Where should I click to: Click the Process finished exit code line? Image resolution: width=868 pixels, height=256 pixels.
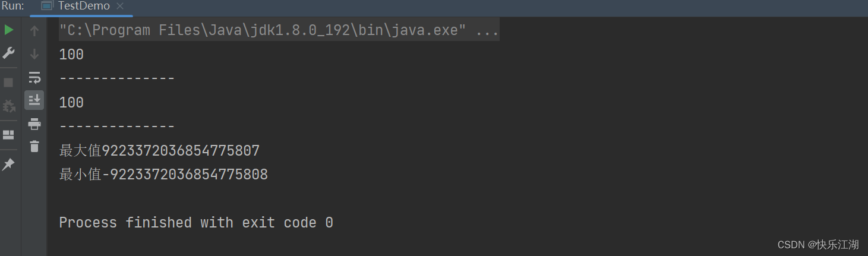[x=196, y=223]
